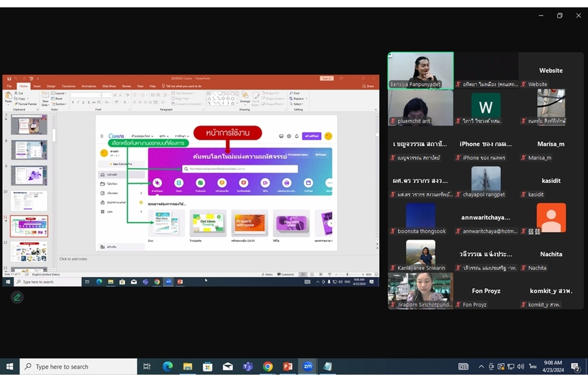Switch to the Insert ribbon tab
Image resolution: width=588 pixels, height=382 pixels.
pos(37,86)
